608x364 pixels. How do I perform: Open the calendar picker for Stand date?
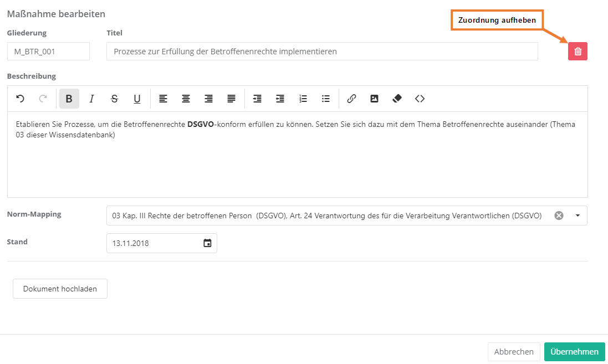pos(207,243)
